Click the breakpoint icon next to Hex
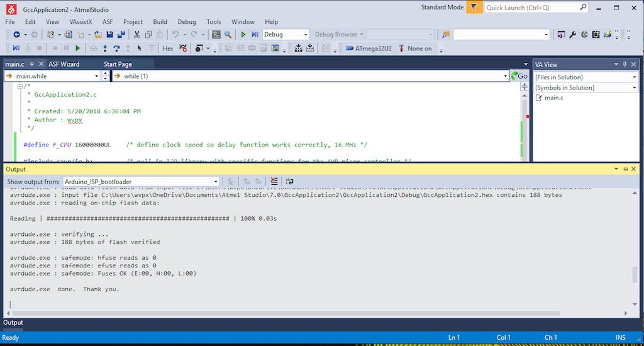The image size is (644, 346). click(183, 48)
